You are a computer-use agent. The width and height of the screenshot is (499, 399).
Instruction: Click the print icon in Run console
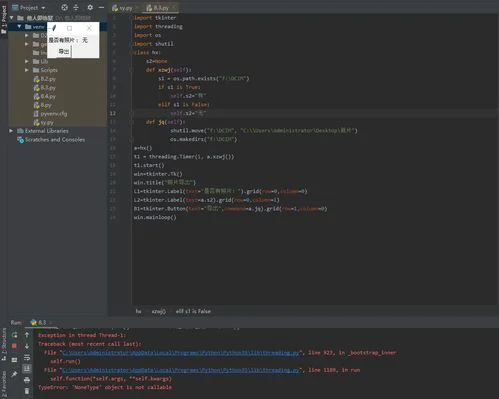[27, 380]
